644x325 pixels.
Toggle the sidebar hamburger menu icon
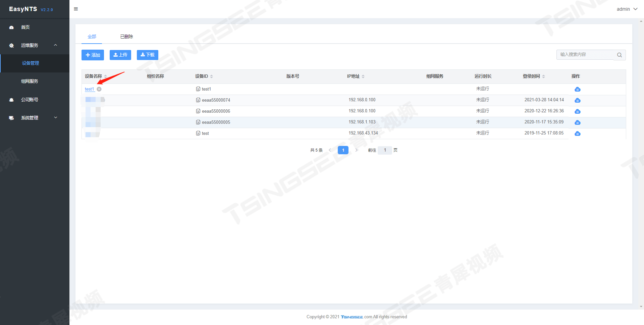[x=76, y=9]
